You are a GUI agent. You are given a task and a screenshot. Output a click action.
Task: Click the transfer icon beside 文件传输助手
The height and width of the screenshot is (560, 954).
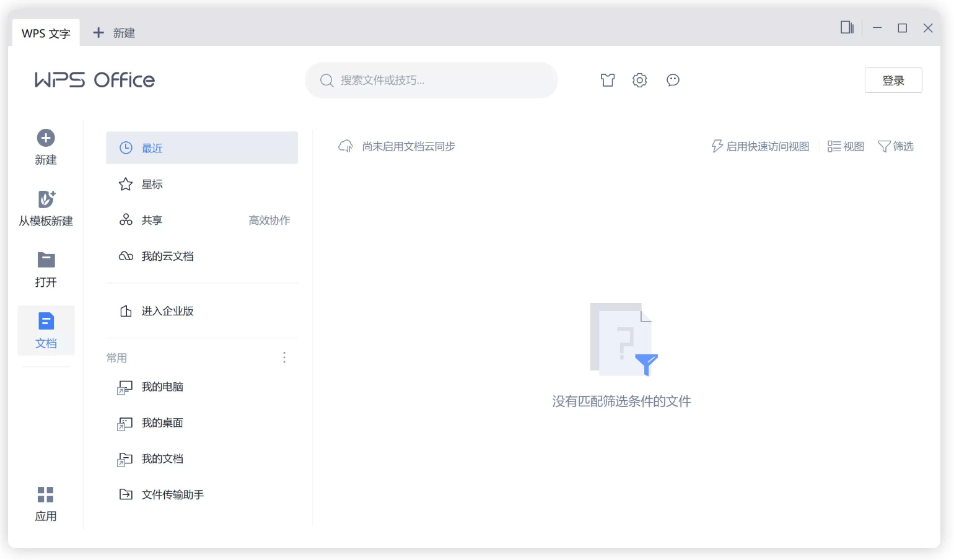[x=126, y=494]
